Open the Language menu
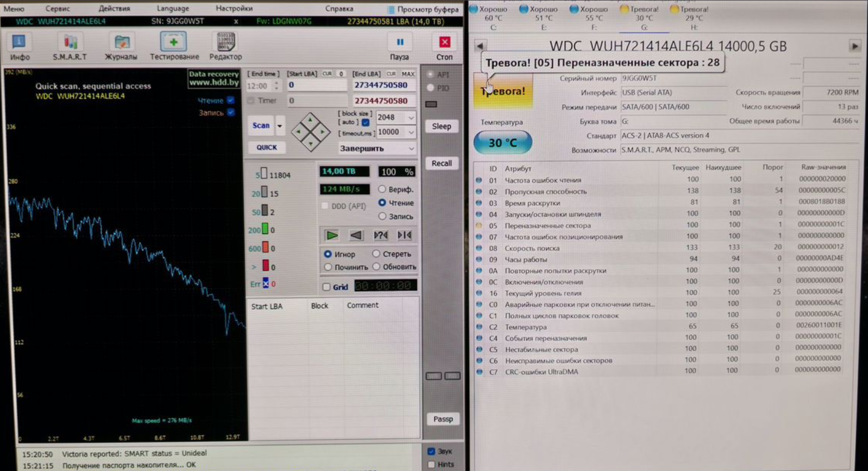This screenshot has width=868, height=471. (x=173, y=9)
